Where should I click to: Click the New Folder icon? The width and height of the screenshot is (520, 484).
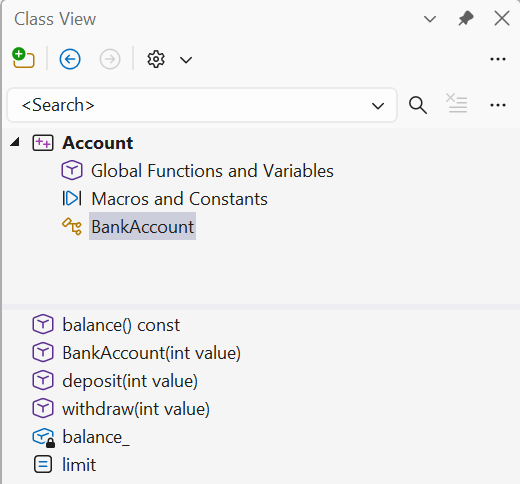23,59
